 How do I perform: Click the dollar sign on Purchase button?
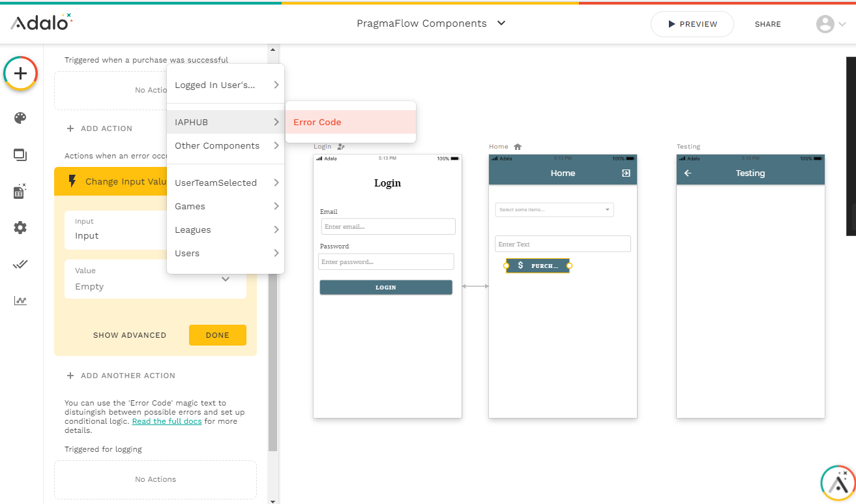click(520, 265)
